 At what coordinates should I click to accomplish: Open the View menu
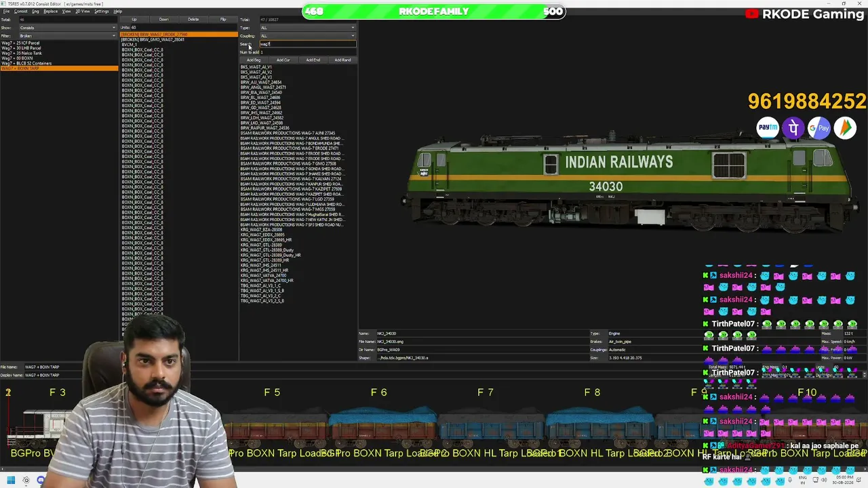(x=66, y=12)
